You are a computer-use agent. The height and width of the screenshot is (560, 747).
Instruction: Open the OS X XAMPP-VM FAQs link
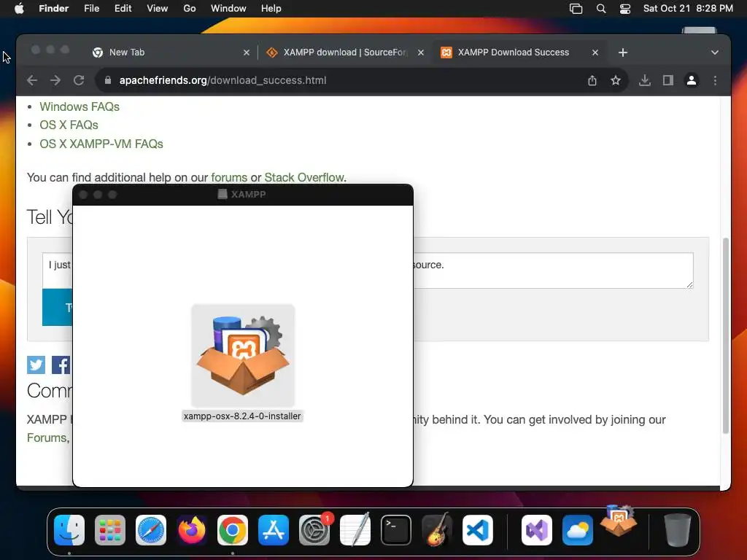point(101,144)
